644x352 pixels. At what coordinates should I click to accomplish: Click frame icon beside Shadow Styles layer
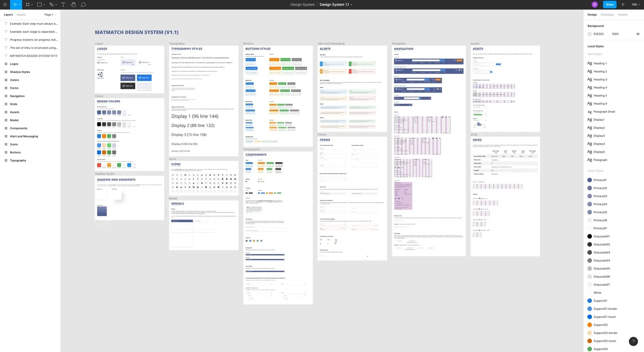[x=6, y=72]
